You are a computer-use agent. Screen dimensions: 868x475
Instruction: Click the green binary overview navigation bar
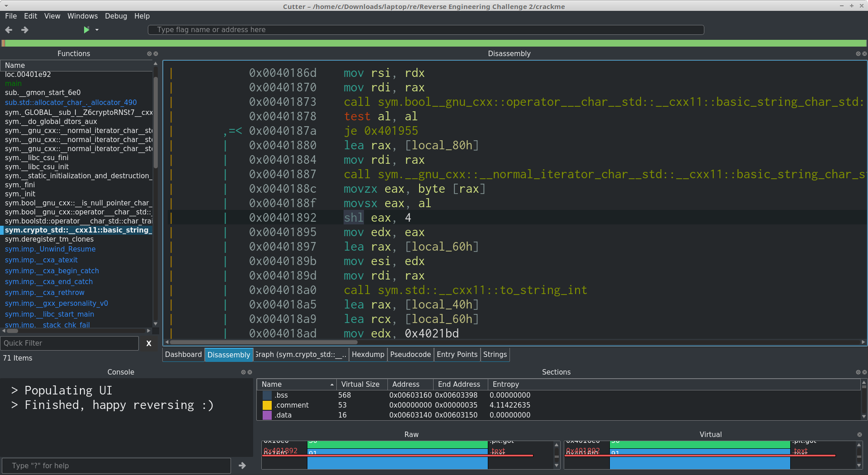point(434,43)
